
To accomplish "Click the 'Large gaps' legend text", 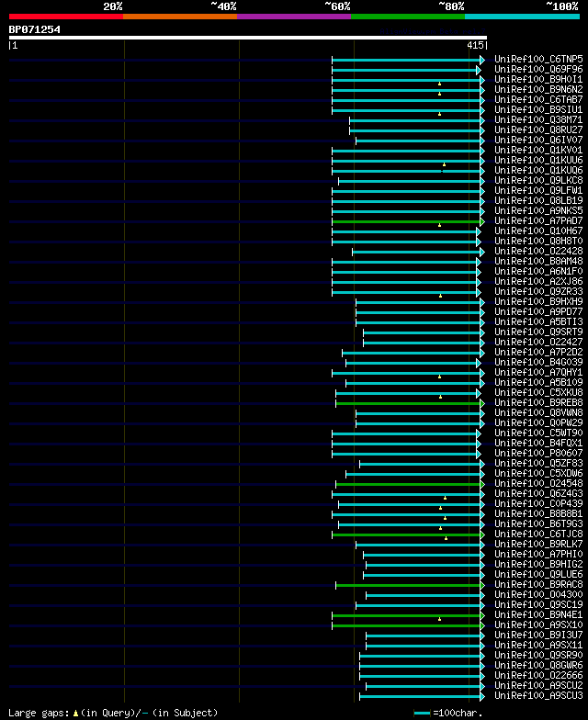I will pyautogui.click(x=40, y=713).
